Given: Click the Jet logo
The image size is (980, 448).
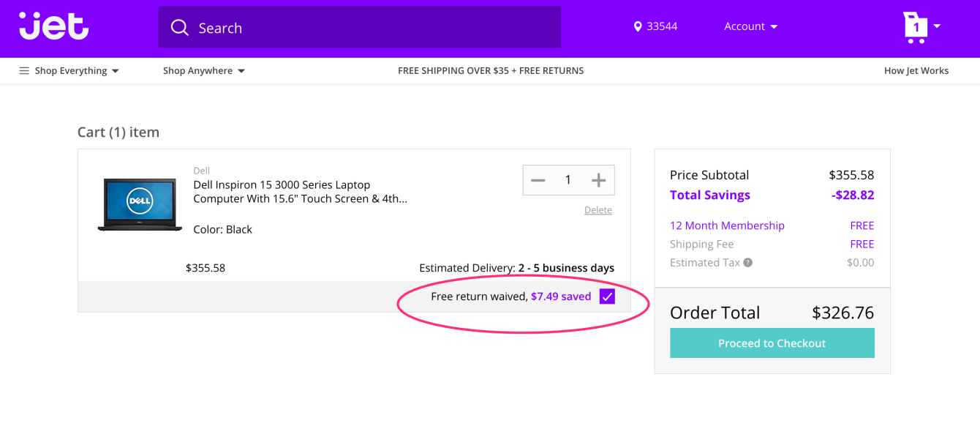Looking at the screenshot, I should tap(54, 26).
